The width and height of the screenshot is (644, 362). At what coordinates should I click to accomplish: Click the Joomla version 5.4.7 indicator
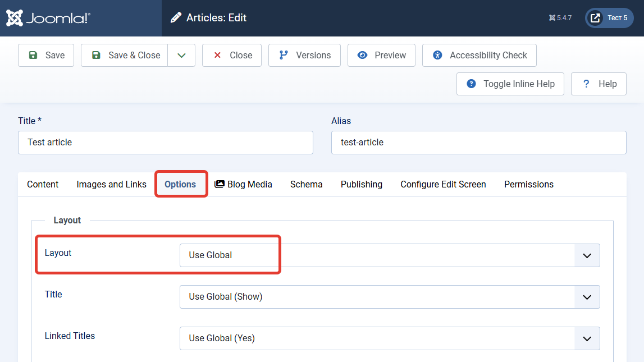point(560,18)
